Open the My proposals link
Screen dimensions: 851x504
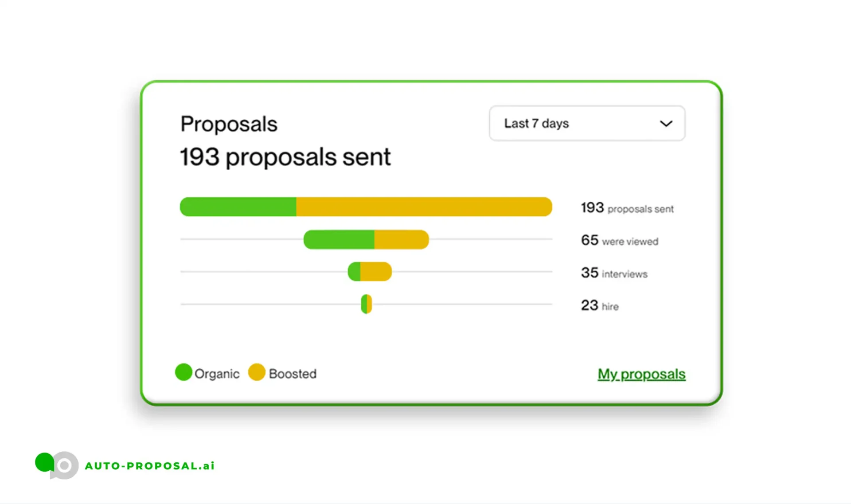point(641,374)
